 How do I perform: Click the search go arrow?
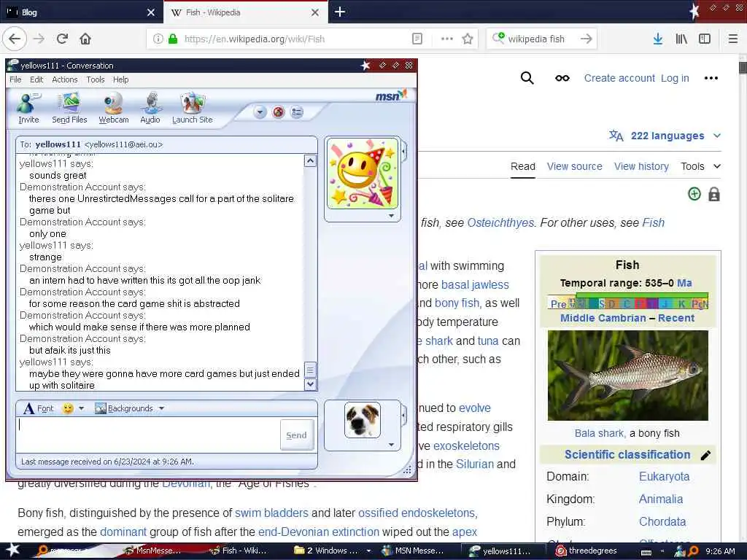[587, 39]
